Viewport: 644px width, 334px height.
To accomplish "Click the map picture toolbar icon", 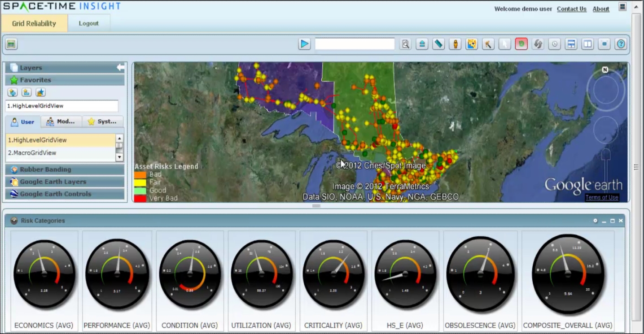I will (472, 44).
